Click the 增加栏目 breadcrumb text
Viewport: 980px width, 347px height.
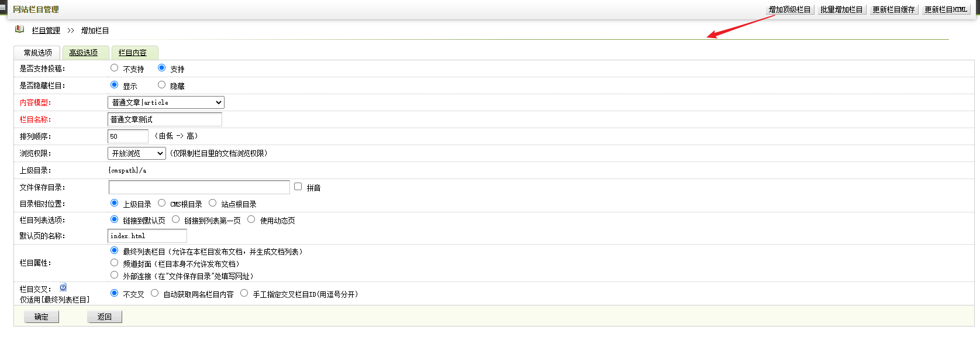click(x=95, y=30)
